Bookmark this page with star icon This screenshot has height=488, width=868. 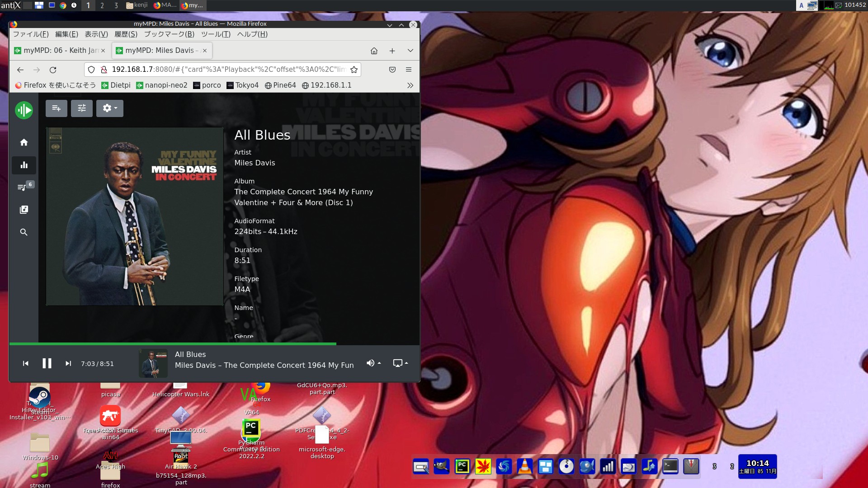pos(354,70)
